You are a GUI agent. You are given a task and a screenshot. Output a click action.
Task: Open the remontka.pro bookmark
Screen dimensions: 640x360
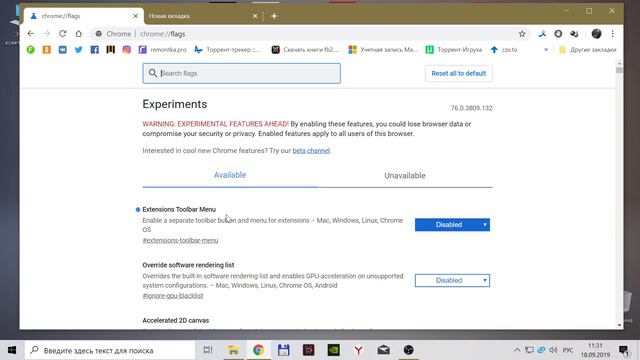click(x=162, y=50)
